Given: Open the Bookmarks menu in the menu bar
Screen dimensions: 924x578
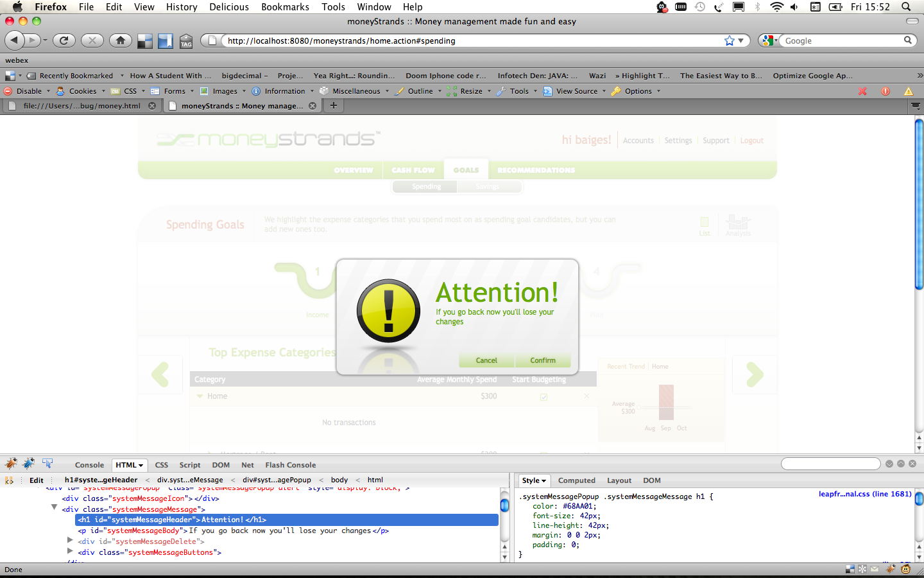Looking at the screenshot, I should coord(285,7).
